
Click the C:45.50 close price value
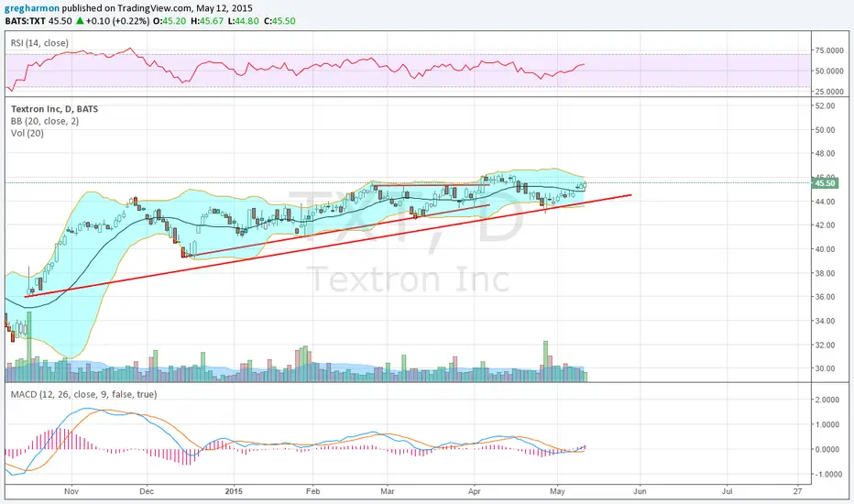[279, 21]
